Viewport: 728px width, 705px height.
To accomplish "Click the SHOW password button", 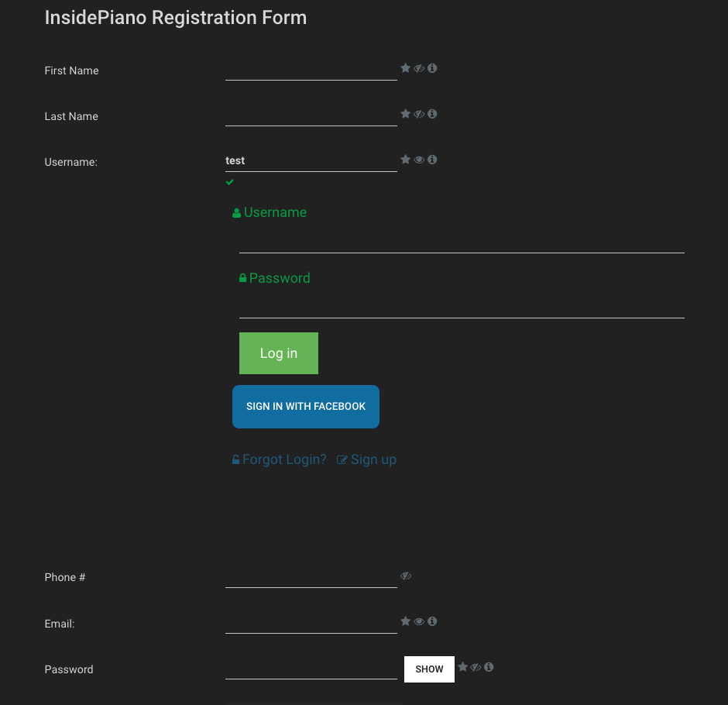I will pos(429,669).
